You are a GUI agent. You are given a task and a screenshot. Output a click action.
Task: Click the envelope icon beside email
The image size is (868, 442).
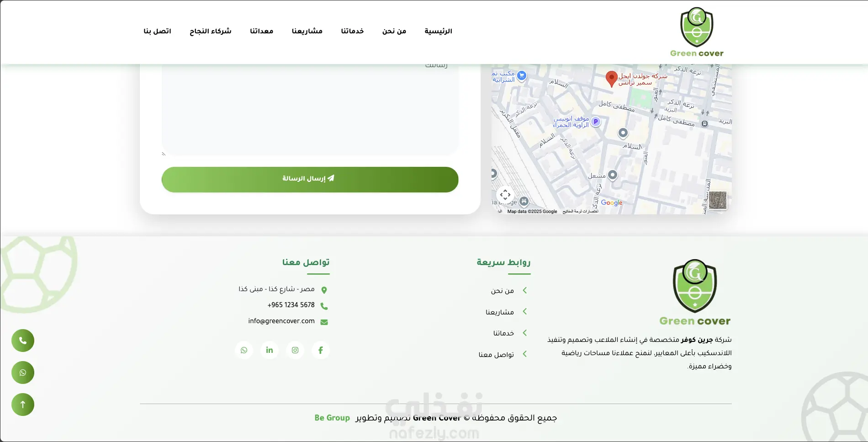coord(324,322)
